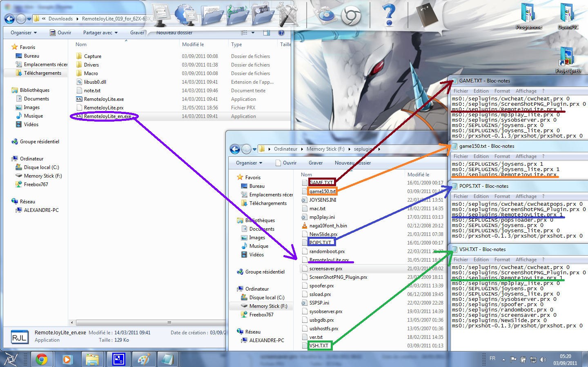Open the address history dropdown in the Downloads window
588x367 pixels.
point(29,19)
